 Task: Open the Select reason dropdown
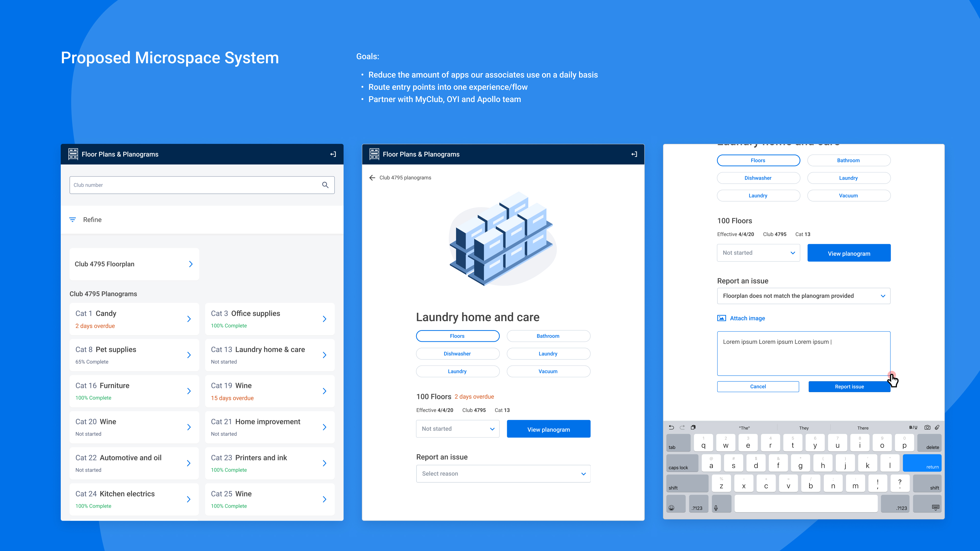click(503, 474)
